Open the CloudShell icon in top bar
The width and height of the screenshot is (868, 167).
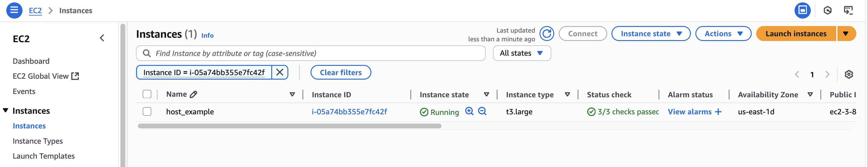pos(848,10)
